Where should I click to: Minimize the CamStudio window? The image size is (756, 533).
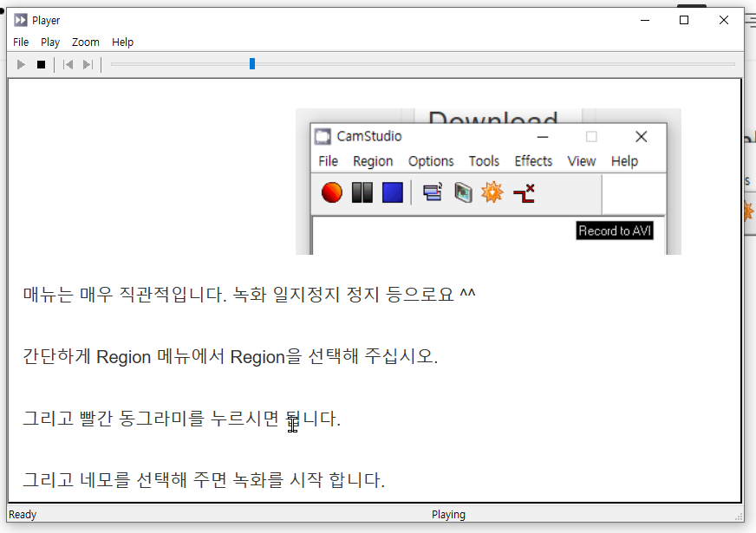coord(543,137)
